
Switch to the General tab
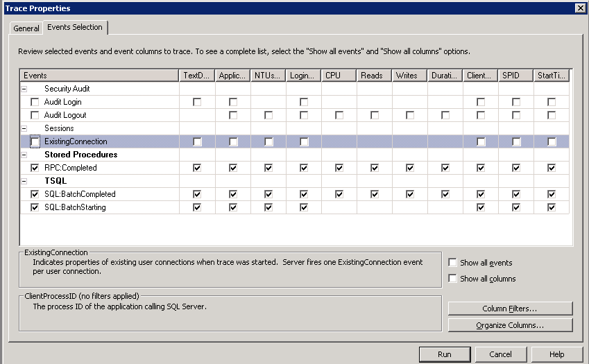[x=26, y=28]
